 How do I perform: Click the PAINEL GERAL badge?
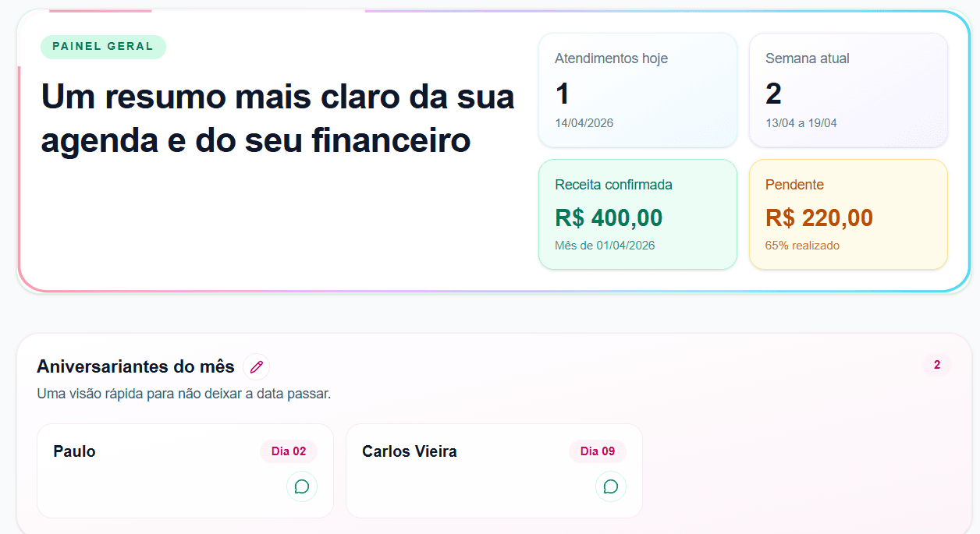[x=103, y=47]
